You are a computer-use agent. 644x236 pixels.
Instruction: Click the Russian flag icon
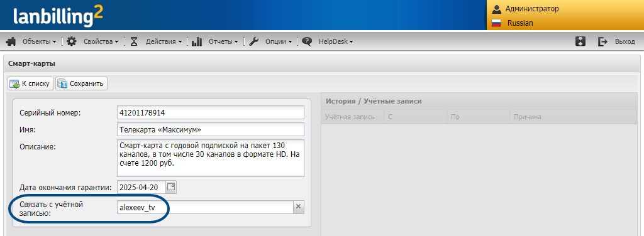[497, 23]
